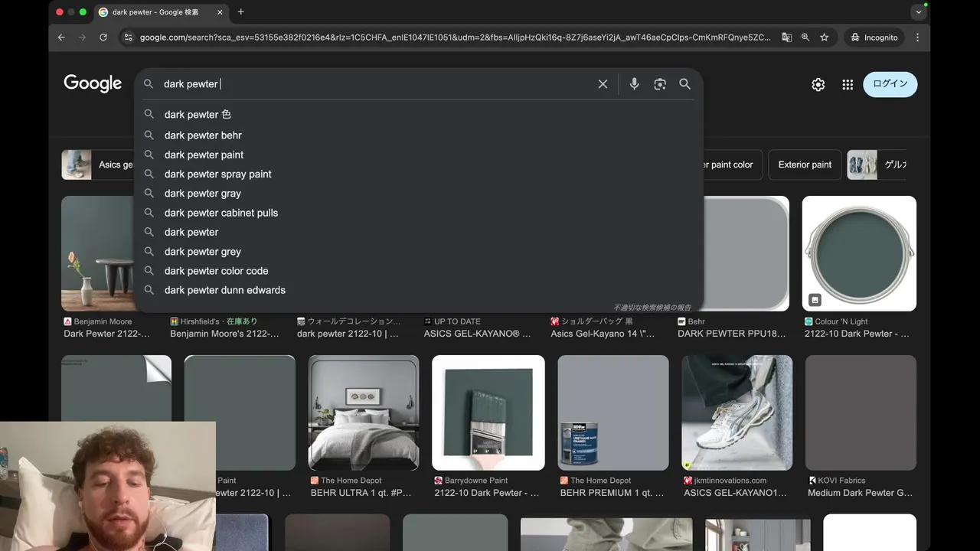
Task: Open ウォールデコレーション dark pewter result title
Action: click(348, 334)
